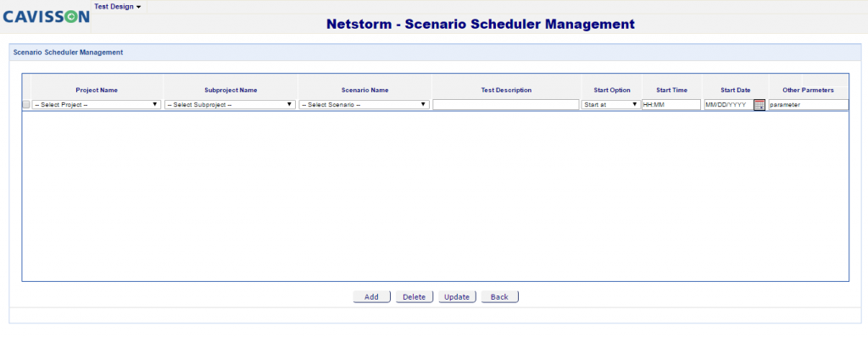Image resolution: width=868 pixels, height=337 pixels.
Task: Click the Project Name column header
Action: [x=97, y=90]
